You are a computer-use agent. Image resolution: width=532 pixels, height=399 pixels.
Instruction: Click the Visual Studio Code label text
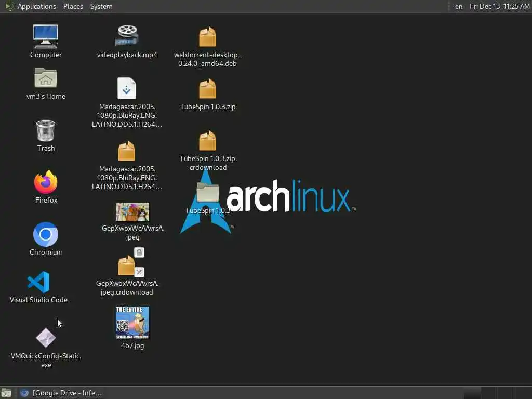point(38,300)
